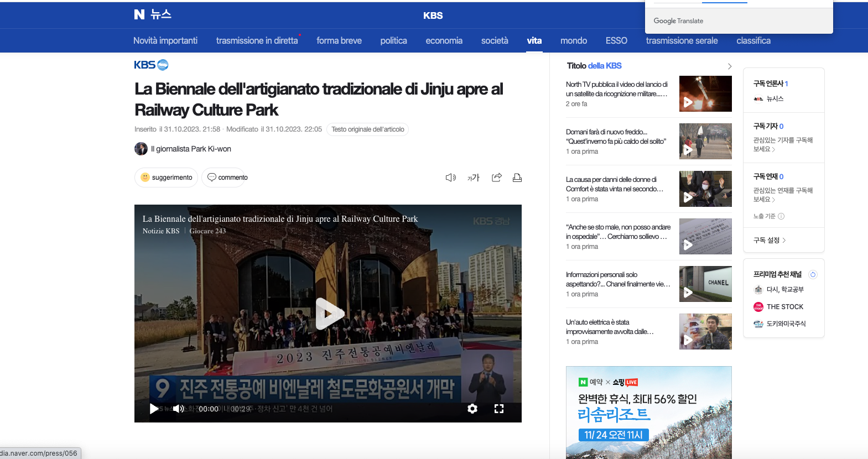Open the CHANEL news thumbnail
Screen dimensions: 868x459
coord(705,284)
